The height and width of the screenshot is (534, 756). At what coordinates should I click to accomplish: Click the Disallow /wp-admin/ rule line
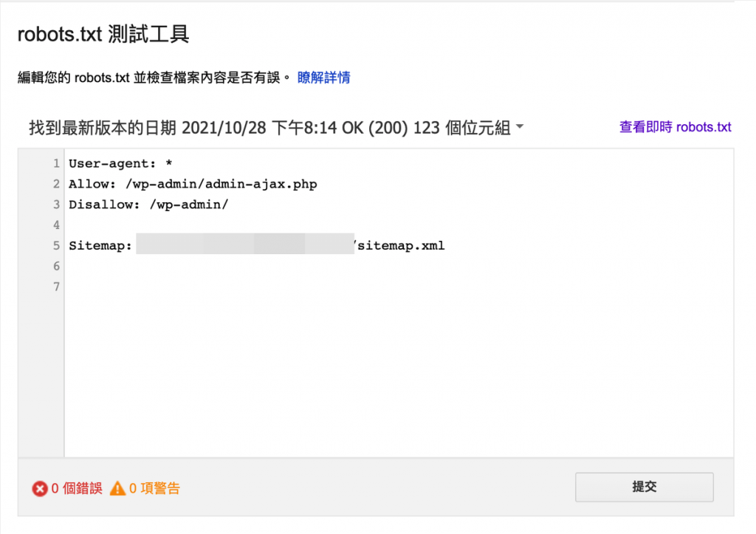148,205
